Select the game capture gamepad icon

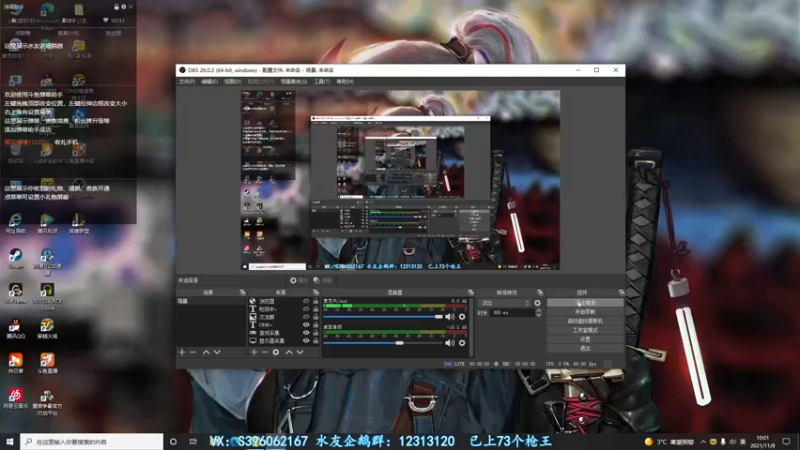(253, 333)
